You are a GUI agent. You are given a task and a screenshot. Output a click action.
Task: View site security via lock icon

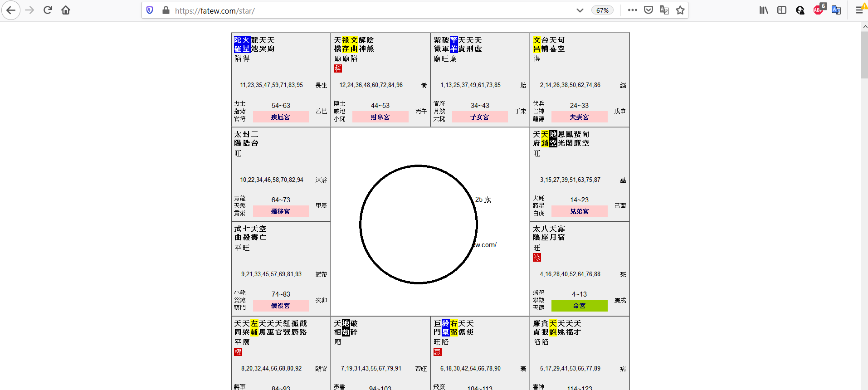coord(166,10)
